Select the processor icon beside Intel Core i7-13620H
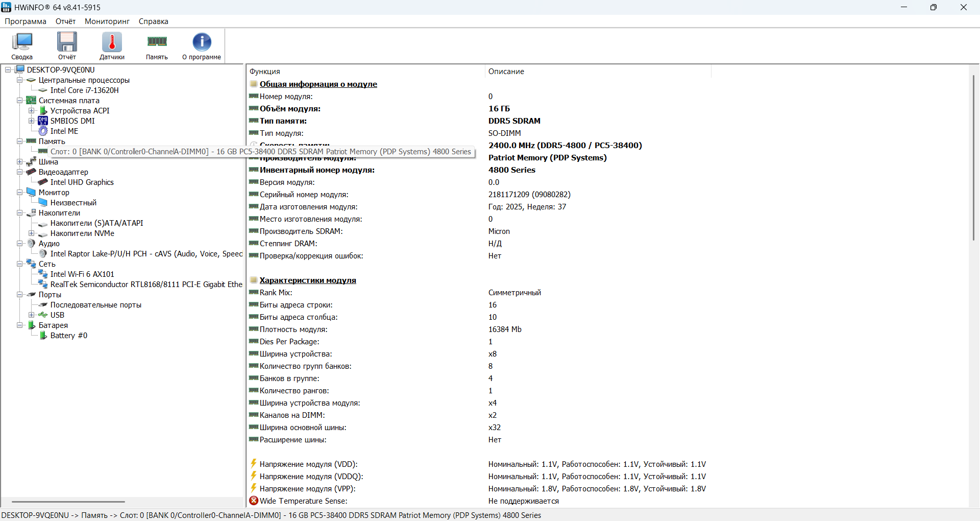 coord(43,90)
